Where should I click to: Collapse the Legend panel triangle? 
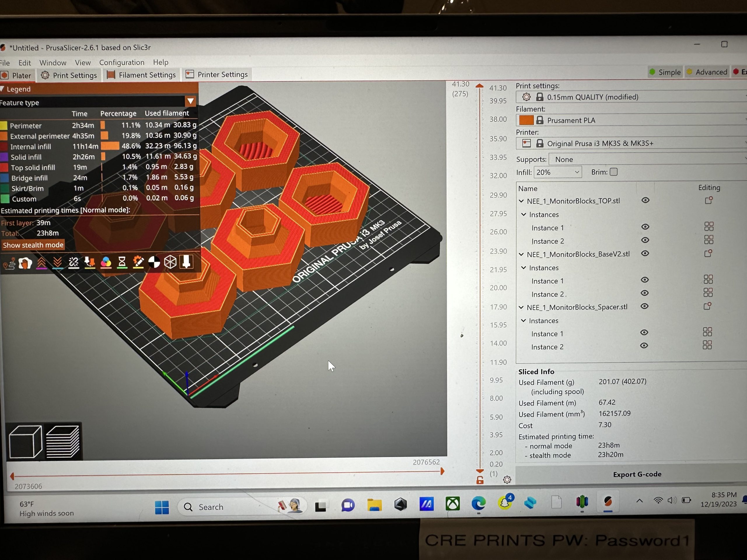pyautogui.click(x=2, y=89)
